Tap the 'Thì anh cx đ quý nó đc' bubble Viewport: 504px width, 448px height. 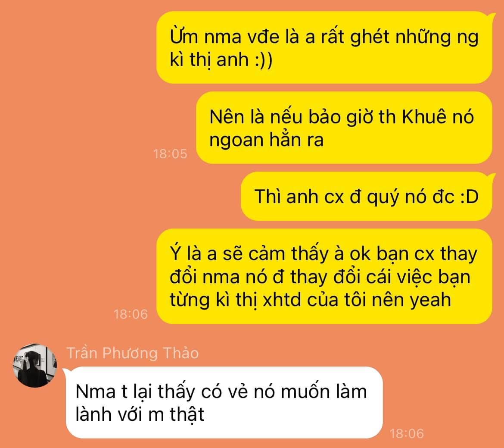tap(367, 196)
